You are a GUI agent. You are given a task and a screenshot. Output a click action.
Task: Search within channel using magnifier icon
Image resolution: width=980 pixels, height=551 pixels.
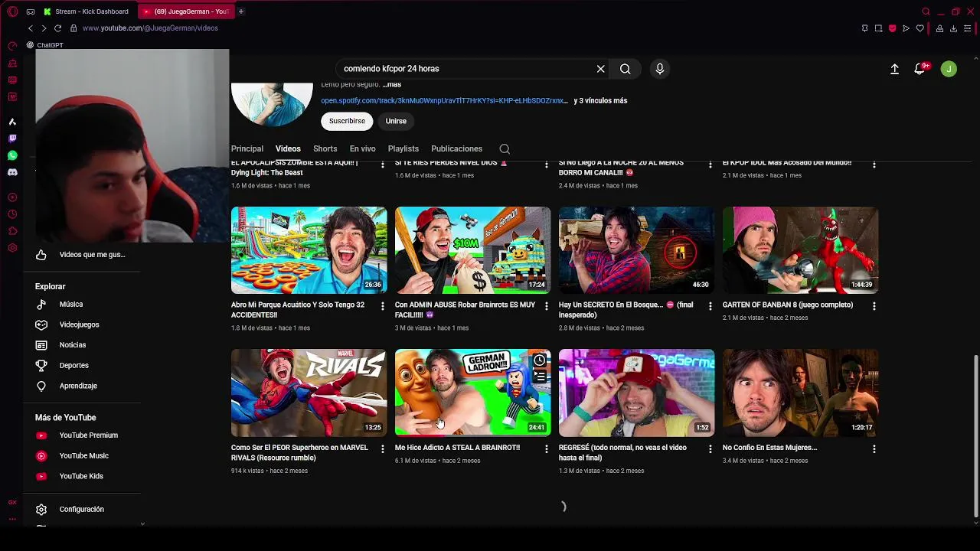[505, 148]
